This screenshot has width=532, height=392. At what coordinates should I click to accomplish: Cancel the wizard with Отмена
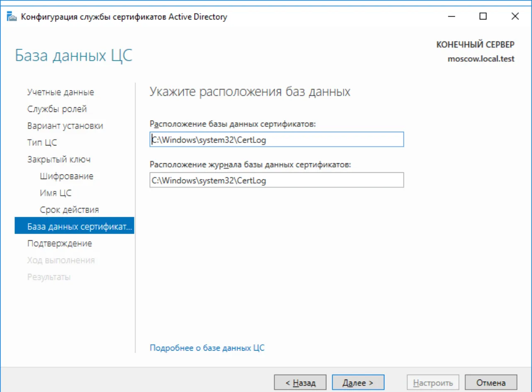(491, 382)
